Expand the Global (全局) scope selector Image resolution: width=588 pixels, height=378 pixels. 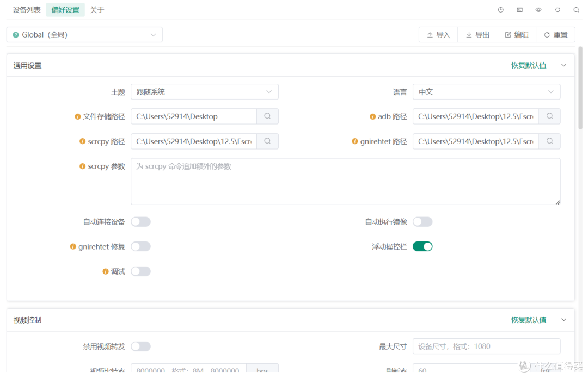point(84,35)
